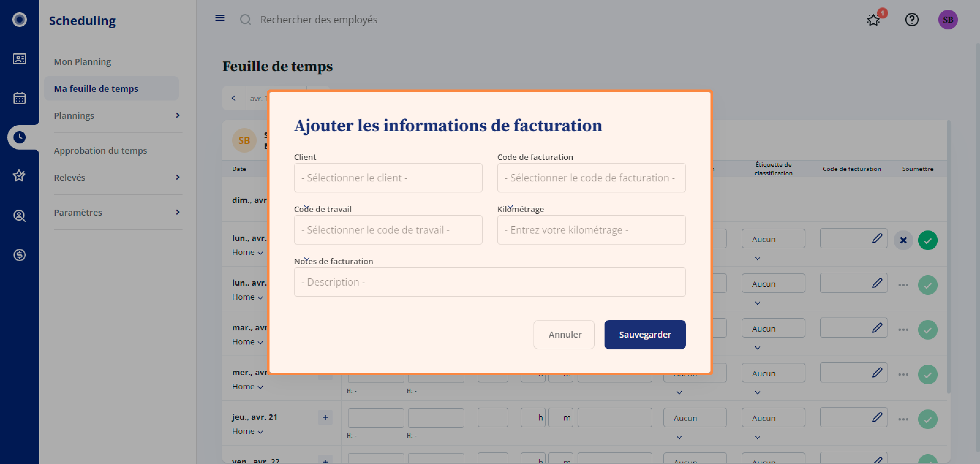Click the Soumettre column header
The image size is (980, 464).
coord(918,169)
